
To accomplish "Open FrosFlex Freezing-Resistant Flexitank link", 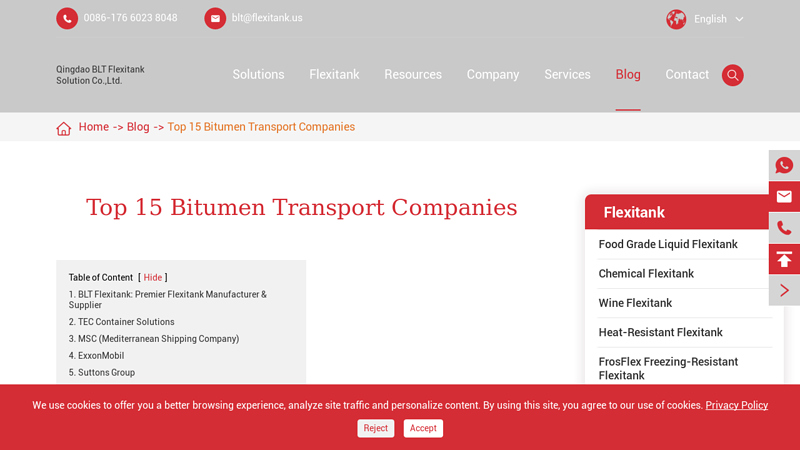I will (x=668, y=368).
